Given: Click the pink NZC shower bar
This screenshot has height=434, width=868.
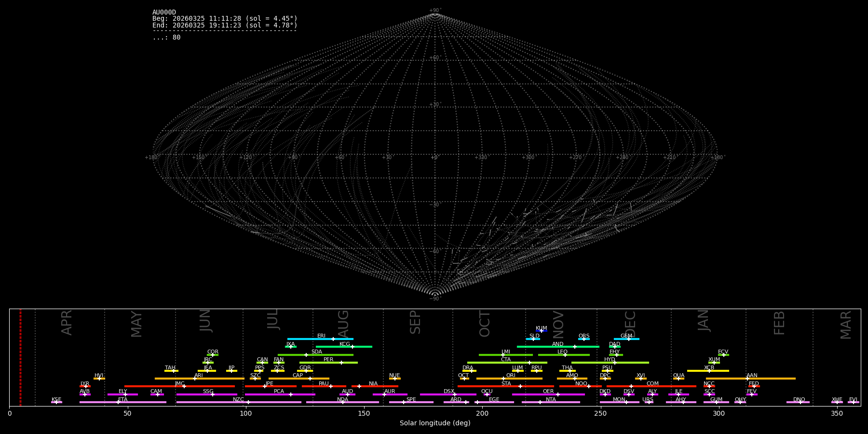Looking at the screenshot, I should click(x=239, y=402).
